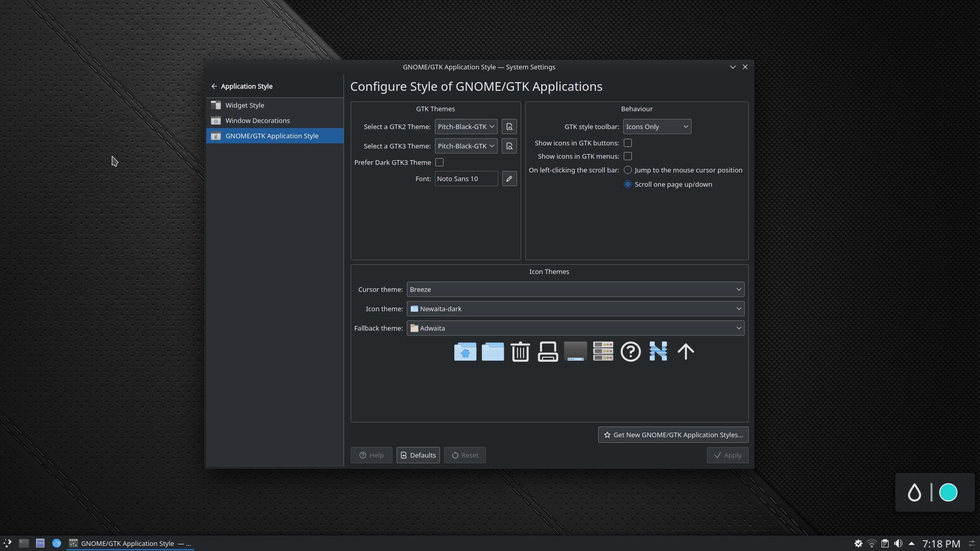Image resolution: width=980 pixels, height=551 pixels.
Task: Open font editor via pencil icon
Action: coord(509,179)
